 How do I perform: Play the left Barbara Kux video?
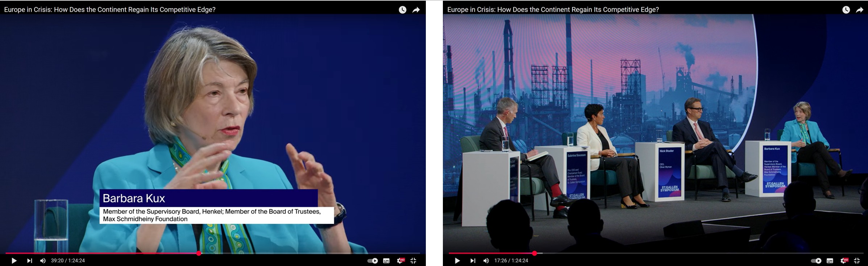14,261
